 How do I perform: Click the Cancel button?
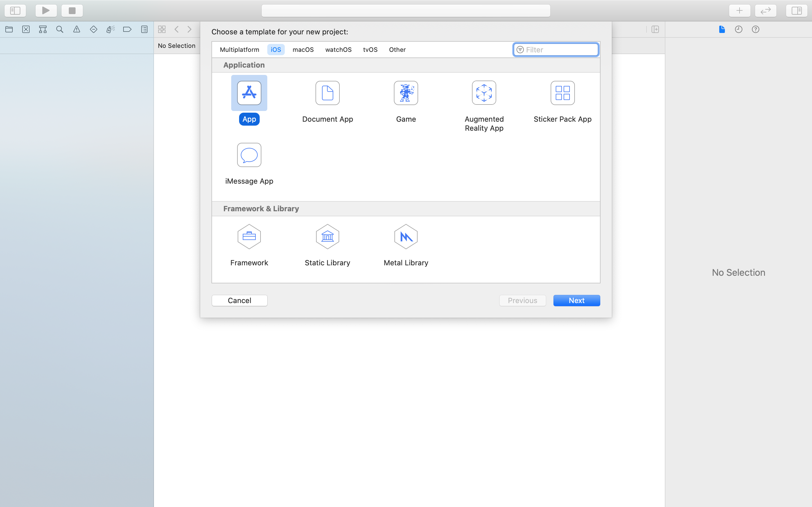click(x=239, y=301)
